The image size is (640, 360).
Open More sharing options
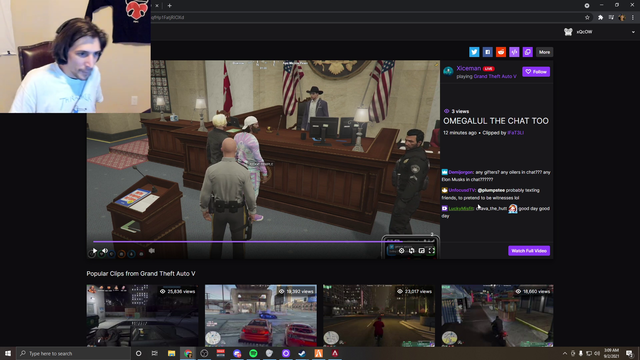(544, 52)
